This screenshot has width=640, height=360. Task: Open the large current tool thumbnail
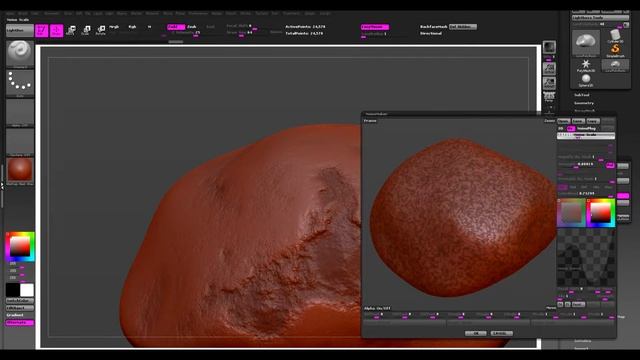[x=586, y=43]
